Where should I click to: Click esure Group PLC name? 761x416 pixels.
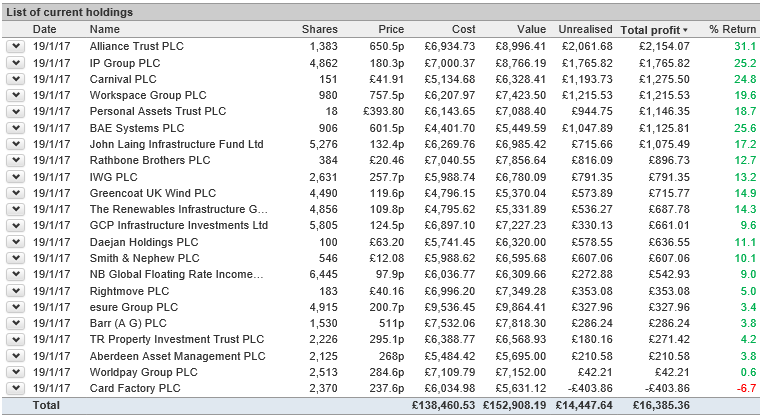point(134,307)
